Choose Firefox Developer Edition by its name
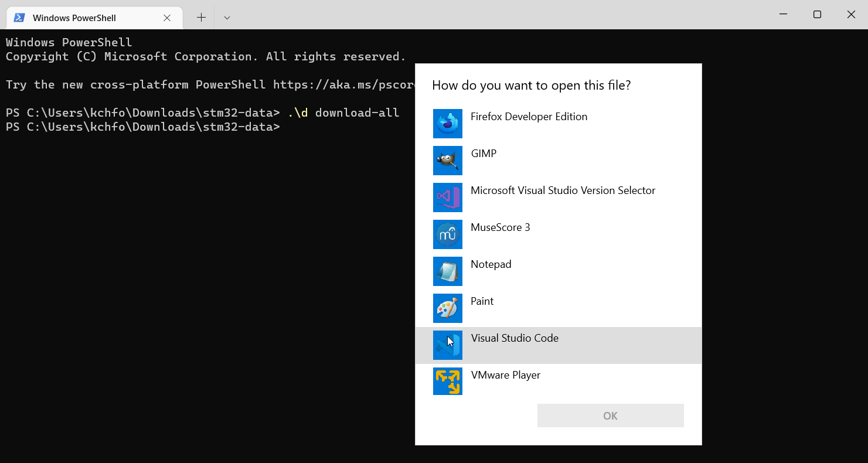The image size is (868, 463). click(529, 117)
